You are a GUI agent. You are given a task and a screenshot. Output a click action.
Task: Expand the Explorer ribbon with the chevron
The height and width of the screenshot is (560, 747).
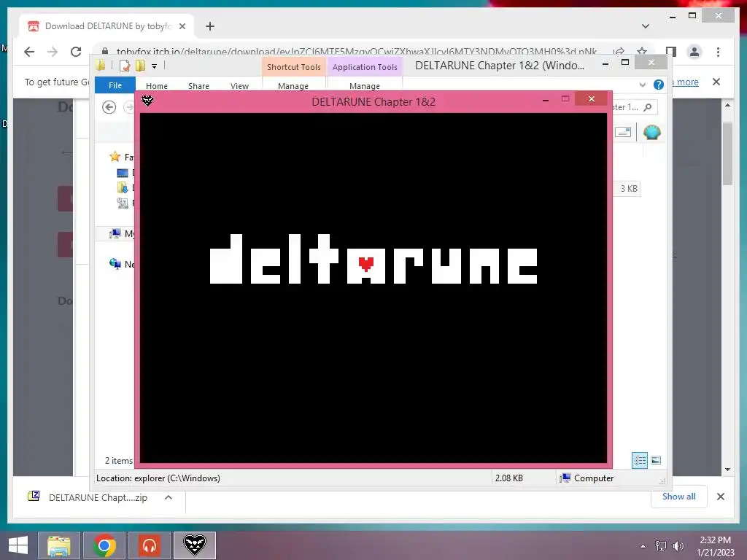pyautogui.click(x=643, y=85)
